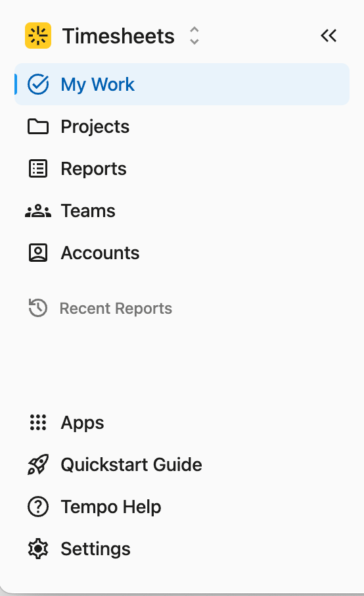Viewport: 364px width, 596px height.
Task: Click the Projects folder icon
Action: pos(38,126)
